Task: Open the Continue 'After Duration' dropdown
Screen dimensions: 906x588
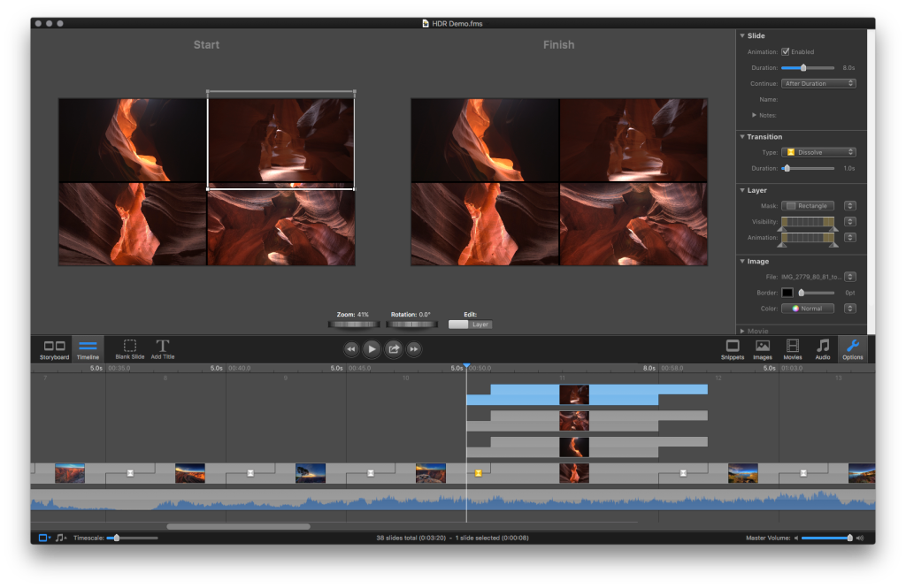Action: tap(818, 82)
